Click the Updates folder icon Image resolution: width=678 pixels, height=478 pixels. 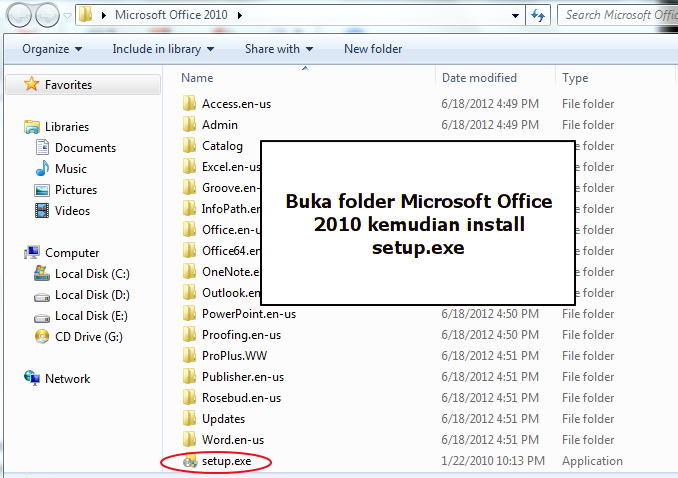pos(189,418)
